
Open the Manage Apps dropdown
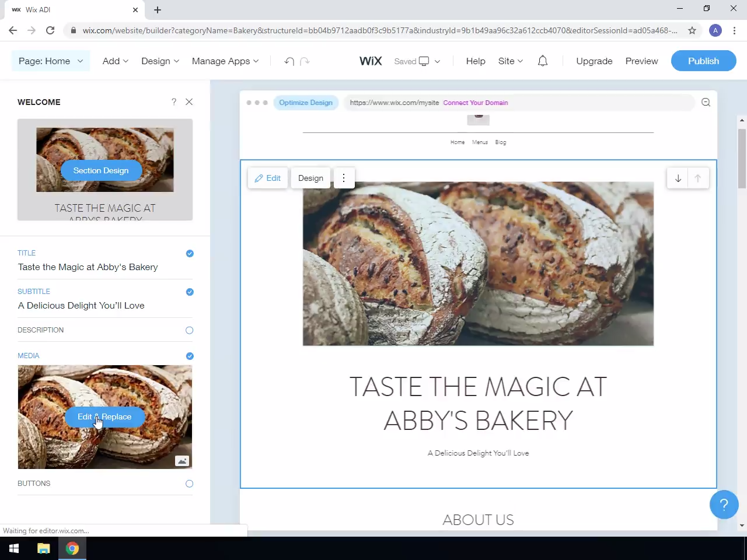click(225, 61)
